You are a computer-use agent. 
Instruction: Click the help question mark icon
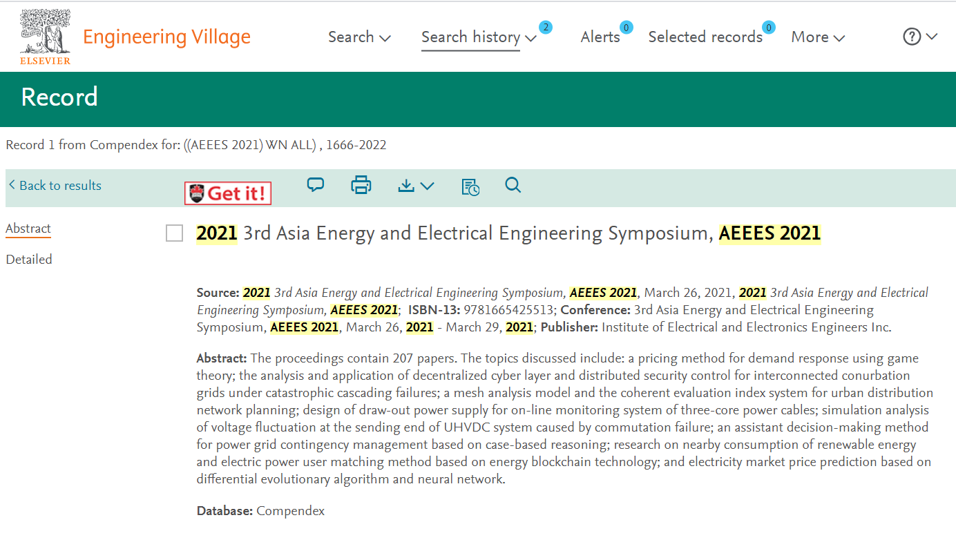click(x=912, y=37)
